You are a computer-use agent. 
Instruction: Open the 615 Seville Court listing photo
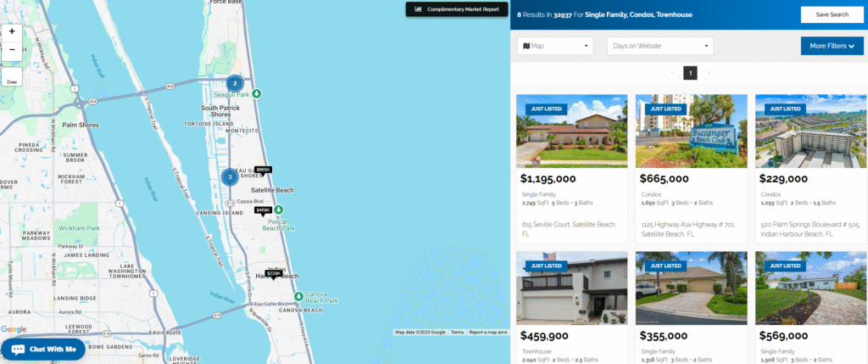coord(572,131)
